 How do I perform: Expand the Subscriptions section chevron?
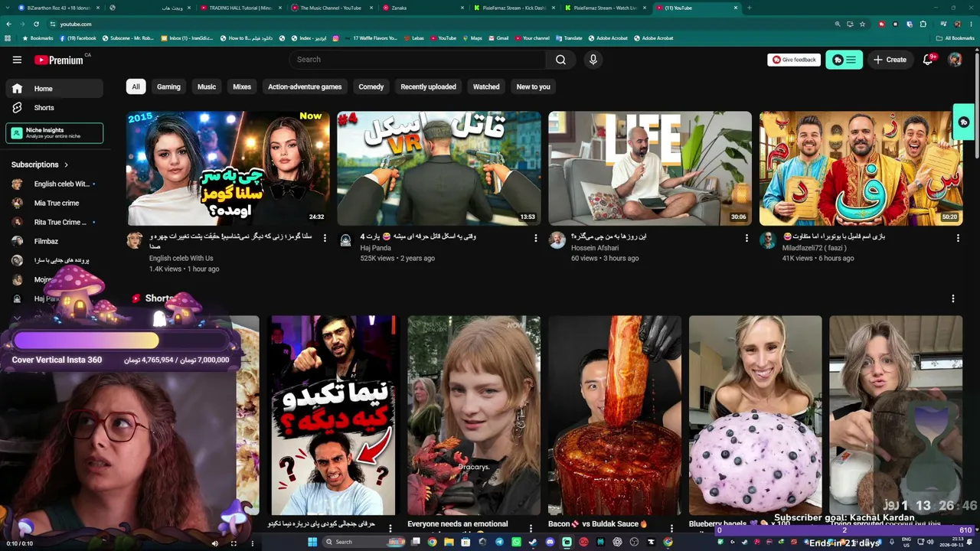pos(66,165)
